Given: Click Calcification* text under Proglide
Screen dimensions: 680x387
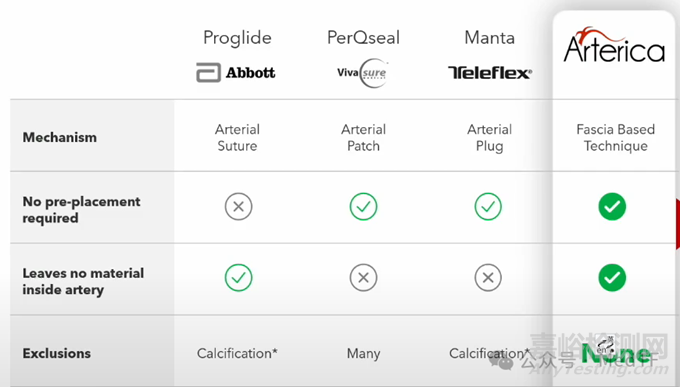Looking at the screenshot, I should 237,354.
